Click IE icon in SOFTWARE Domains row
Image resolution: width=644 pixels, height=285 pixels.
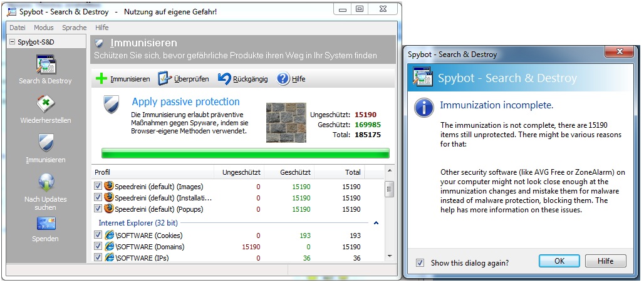(109, 246)
